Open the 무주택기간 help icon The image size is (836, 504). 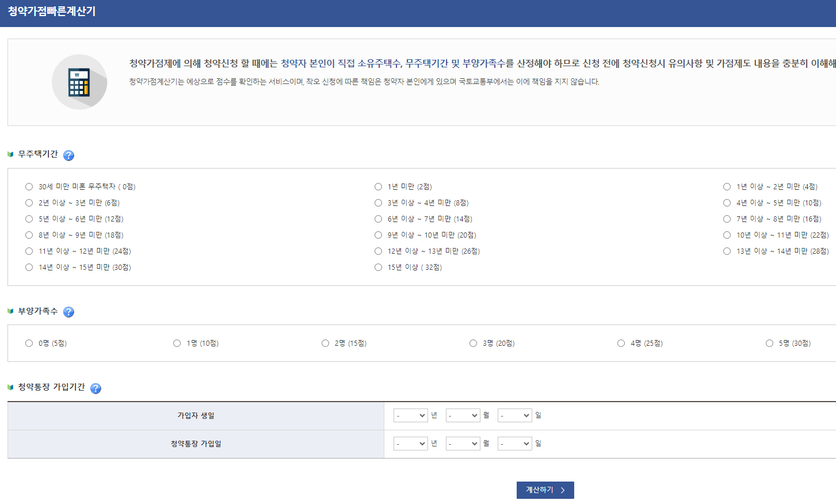[68, 154]
